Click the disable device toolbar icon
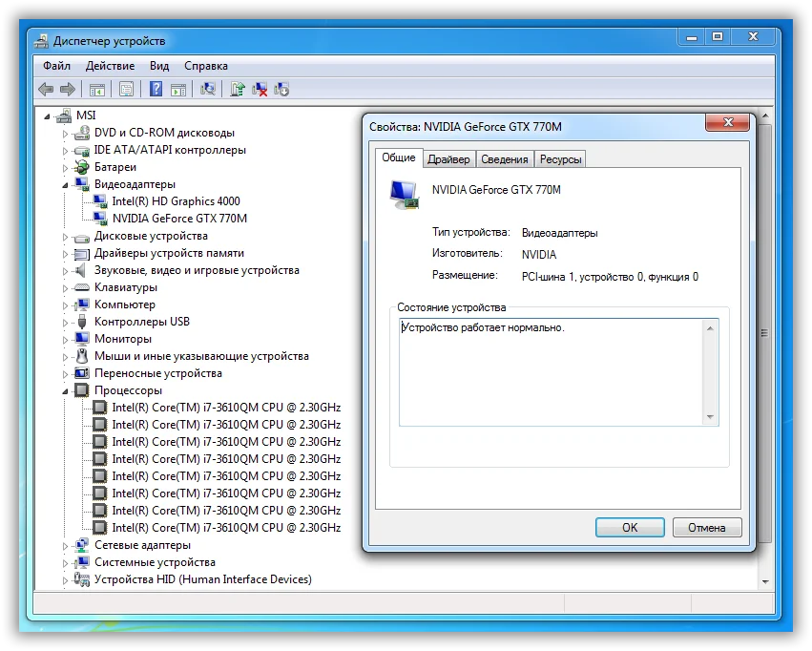Viewport: 812px width, 651px height. pyautogui.click(x=281, y=90)
